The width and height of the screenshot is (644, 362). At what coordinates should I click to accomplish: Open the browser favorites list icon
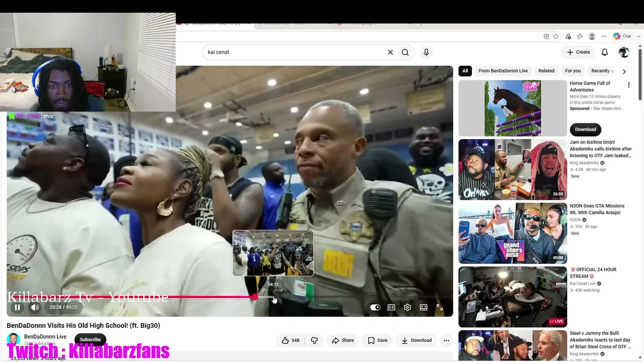(x=580, y=36)
